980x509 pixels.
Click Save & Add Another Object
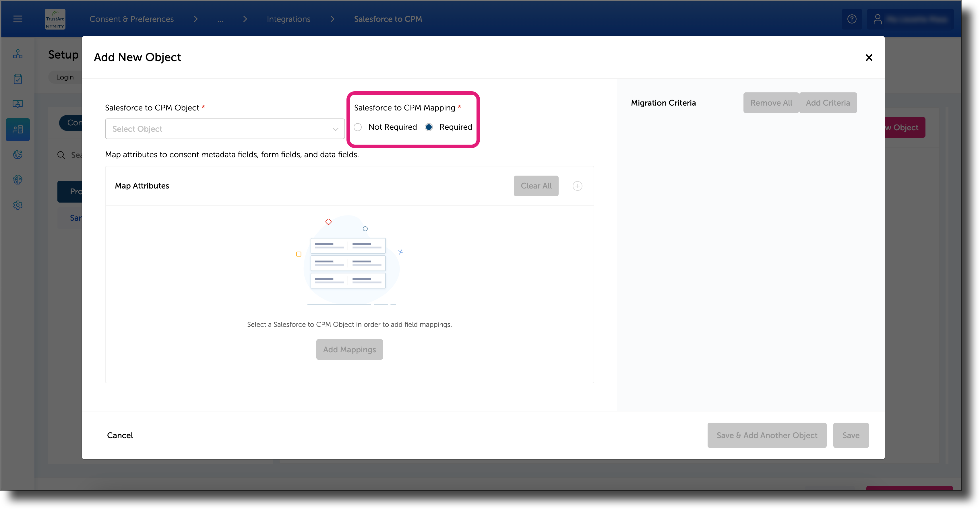767,436
